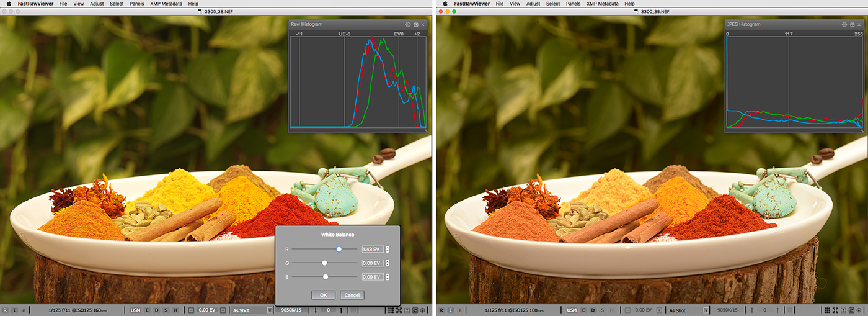The width and height of the screenshot is (868, 316).
Task: Click the up arrow next to the 0 value in the left window
Action: click(340, 310)
